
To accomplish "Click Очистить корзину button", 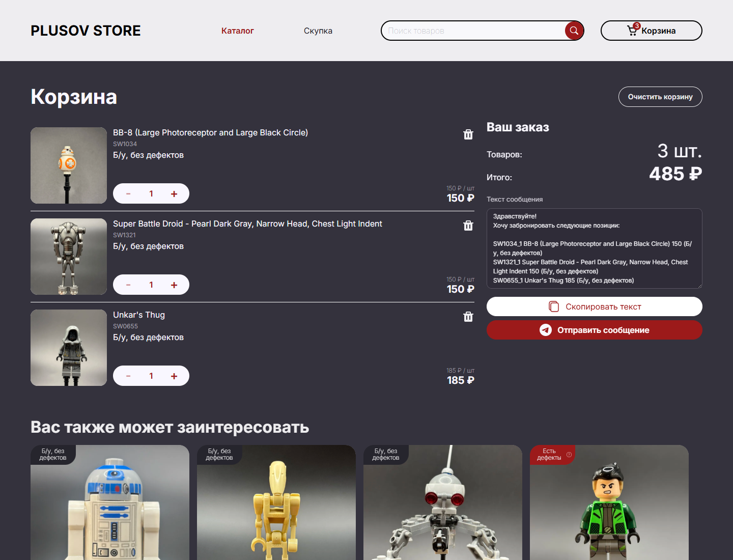I will pyautogui.click(x=660, y=97).
